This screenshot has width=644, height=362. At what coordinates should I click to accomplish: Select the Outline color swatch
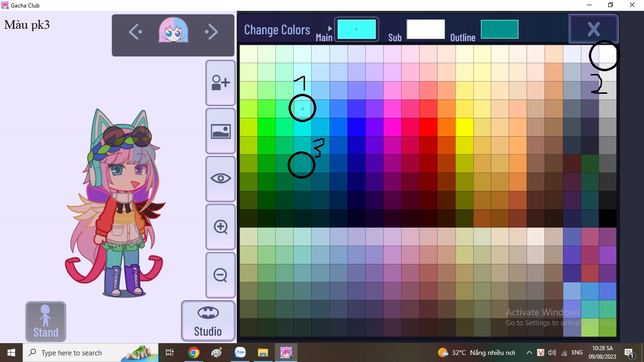click(499, 29)
